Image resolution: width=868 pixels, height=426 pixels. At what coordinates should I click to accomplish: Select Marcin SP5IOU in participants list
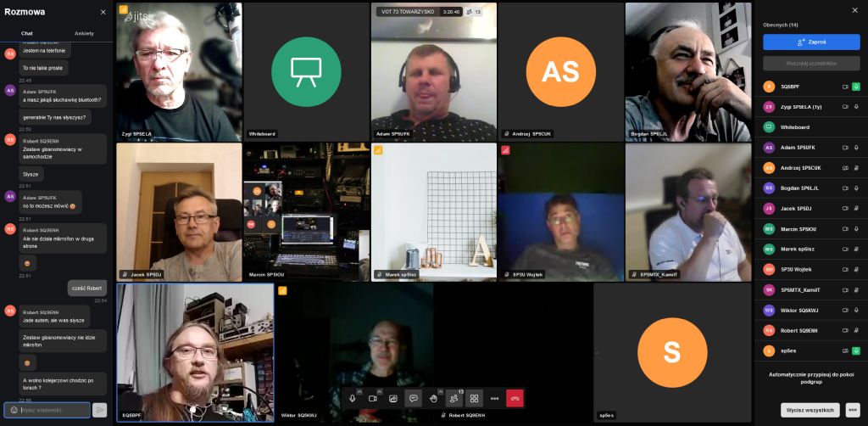point(811,229)
